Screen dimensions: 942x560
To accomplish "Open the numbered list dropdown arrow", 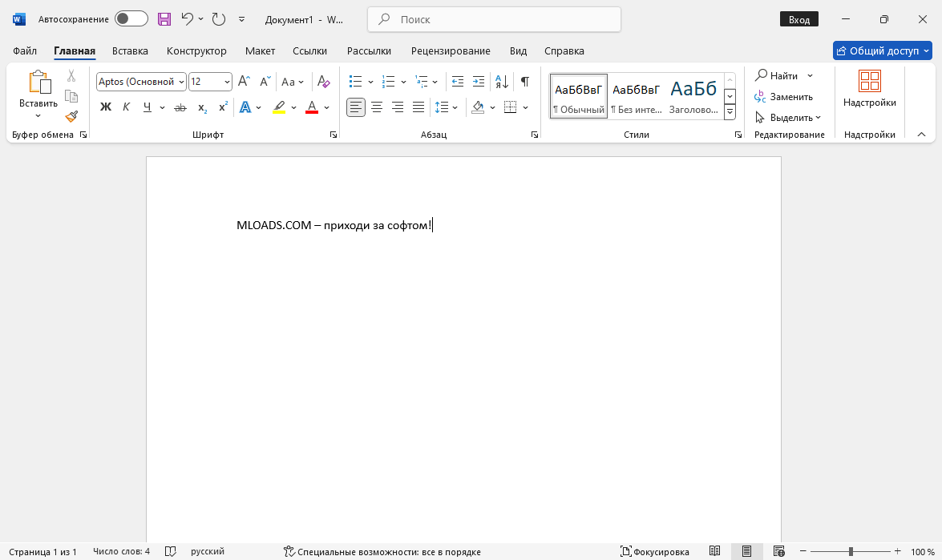I will click(404, 82).
